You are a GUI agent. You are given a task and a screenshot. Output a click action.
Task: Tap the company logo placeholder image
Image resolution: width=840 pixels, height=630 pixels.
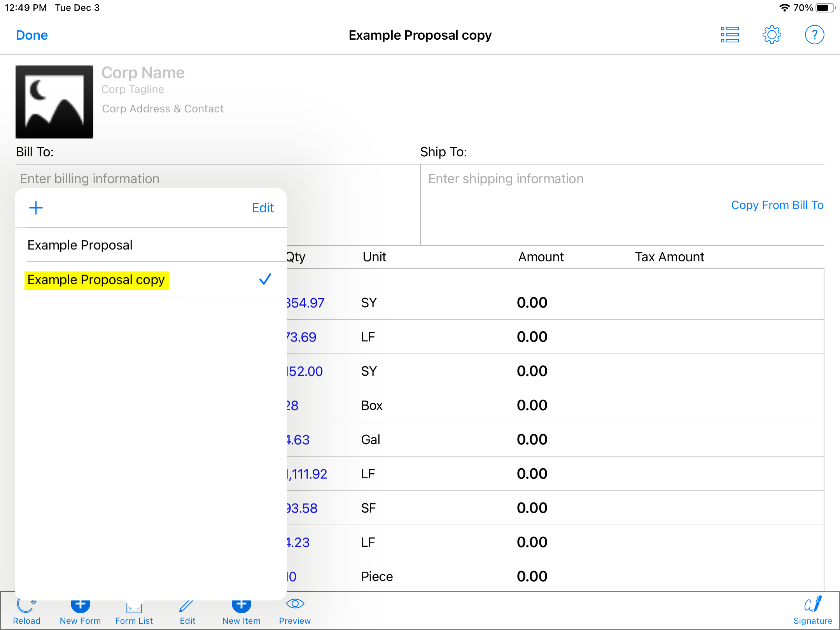(54, 102)
